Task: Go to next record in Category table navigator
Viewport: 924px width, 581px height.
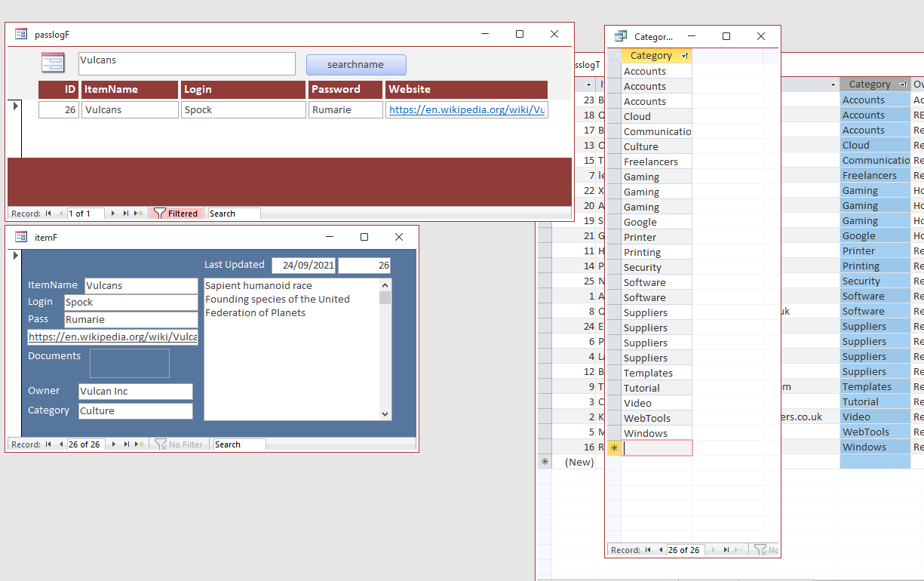Action: [x=714, y=550]
